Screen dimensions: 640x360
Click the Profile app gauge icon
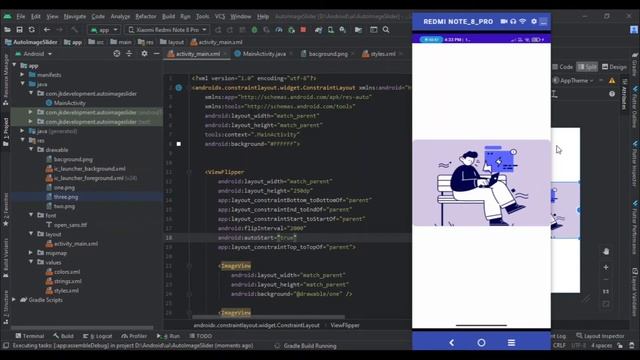[x=279, y=30]
